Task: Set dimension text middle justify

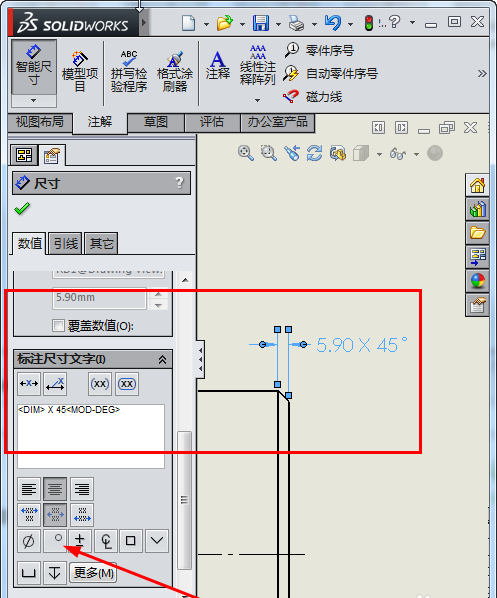Action: [55, 514]
